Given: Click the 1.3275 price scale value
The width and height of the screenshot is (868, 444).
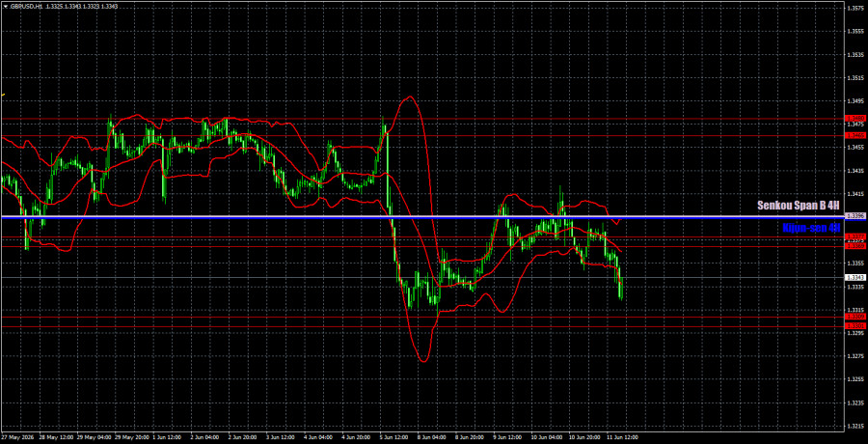Looking at the screenshot, I should (x=854, y=356).
